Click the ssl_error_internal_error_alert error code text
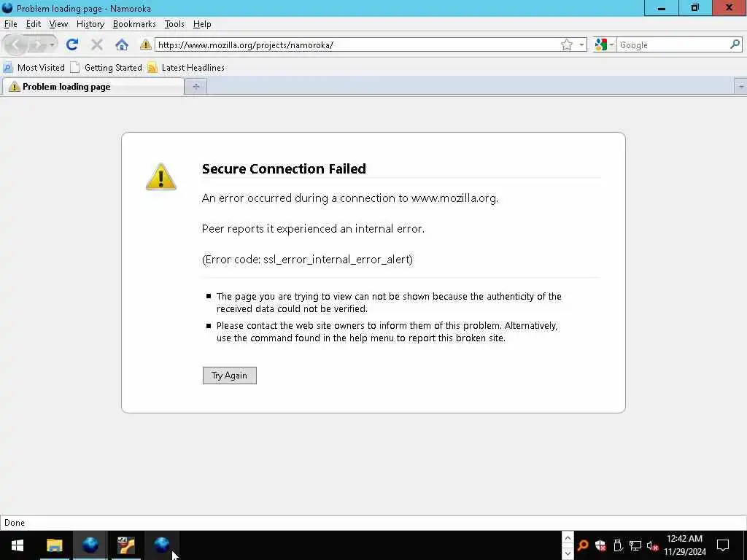The image size is (747, 560). pos(338,260)
